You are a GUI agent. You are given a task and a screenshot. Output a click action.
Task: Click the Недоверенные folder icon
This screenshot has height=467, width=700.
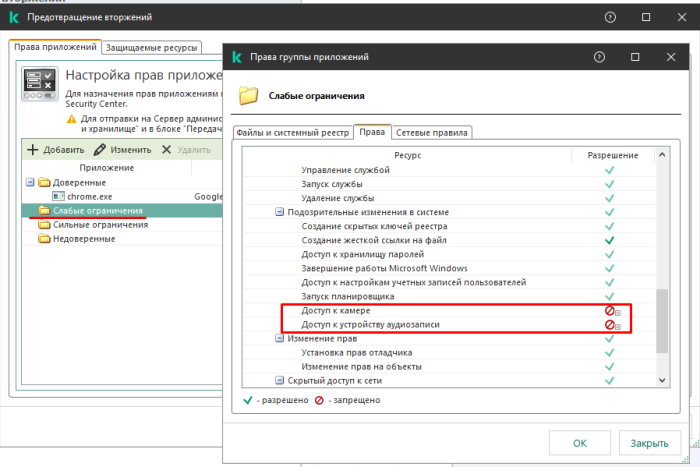45,239
